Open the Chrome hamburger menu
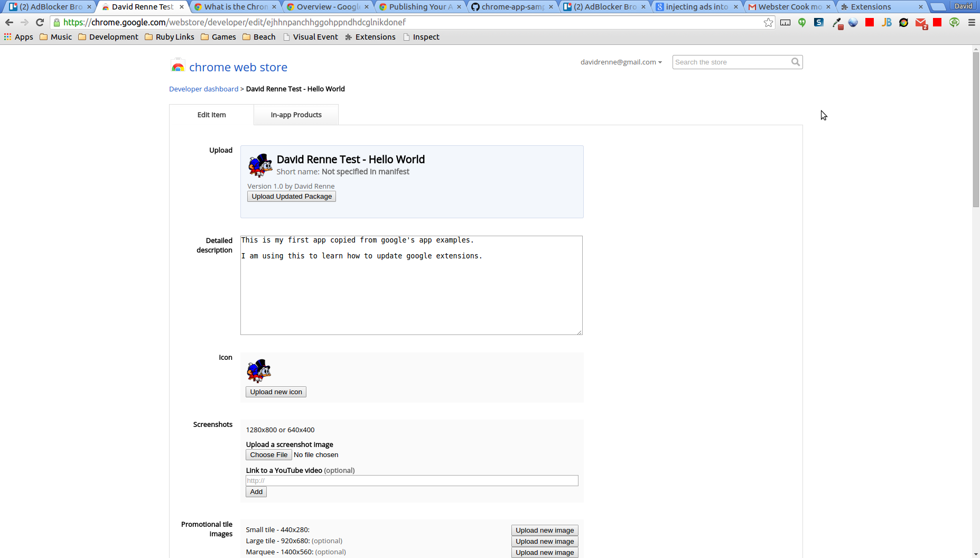This screenshot has height=558, width=980. pyautogui.click(x=972, y=22)
